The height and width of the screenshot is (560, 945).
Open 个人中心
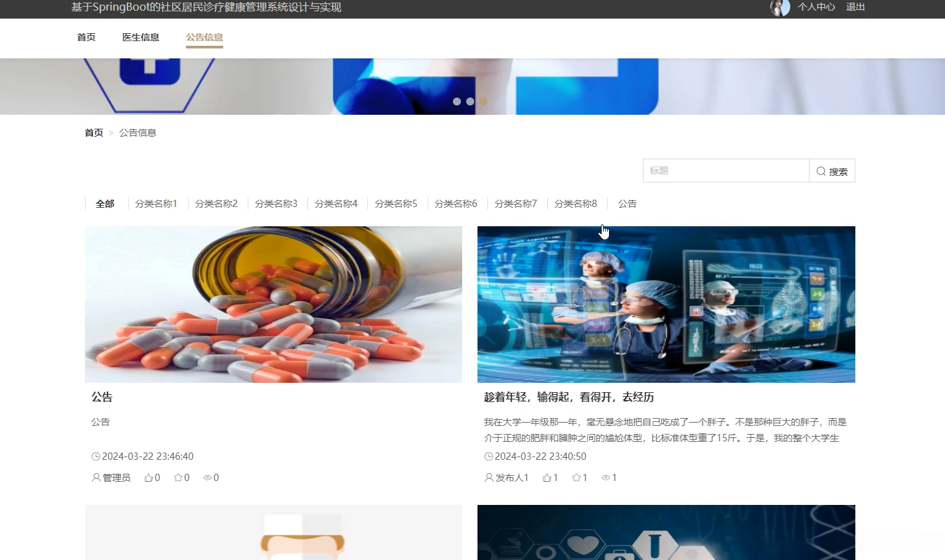pos(816,7)
